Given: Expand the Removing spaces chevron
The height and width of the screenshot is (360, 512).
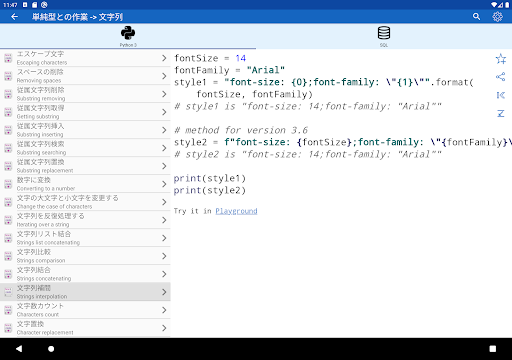Looking at the screenshot, I should 164,76.
